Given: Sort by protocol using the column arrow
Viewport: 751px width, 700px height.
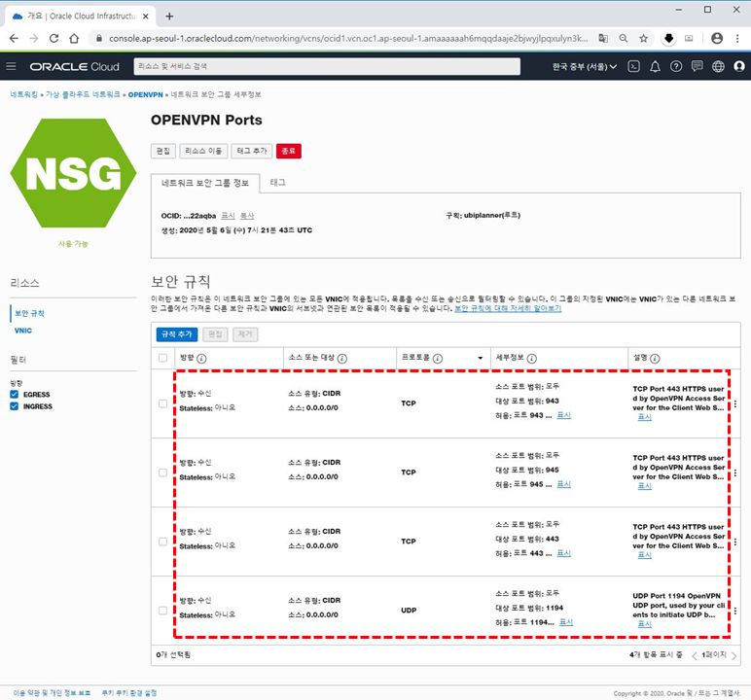Looking at the screenshot, I should (x=480, y=358).
